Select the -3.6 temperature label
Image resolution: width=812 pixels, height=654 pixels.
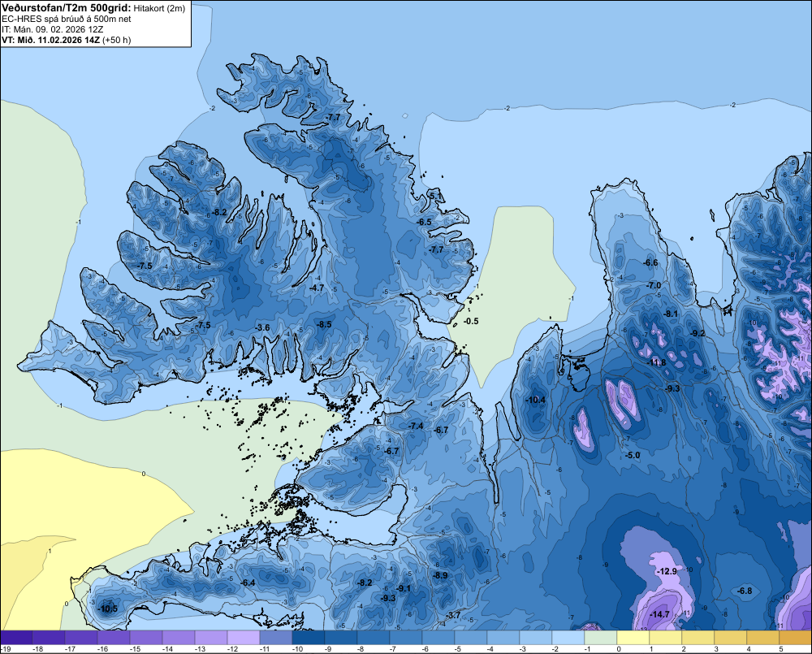point(262,327)
